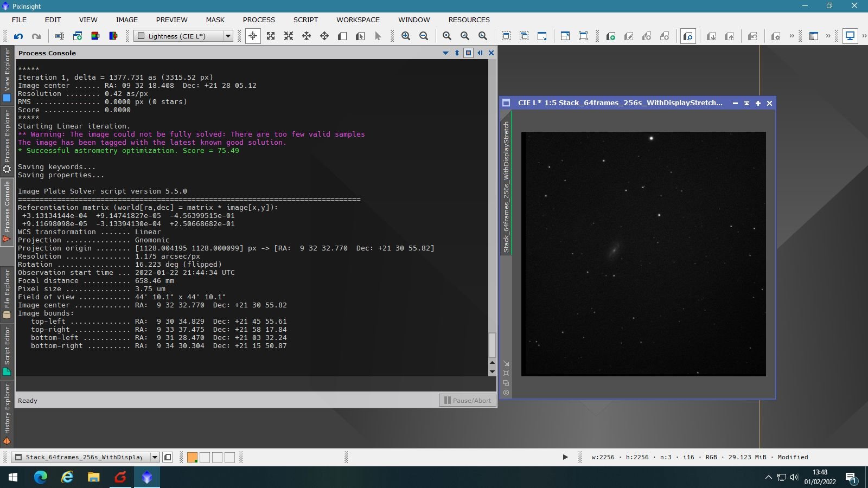This screenshot has height=488, width=868.
Task: Select the Zoom In magnifier tool
Action: coord(406,36)
